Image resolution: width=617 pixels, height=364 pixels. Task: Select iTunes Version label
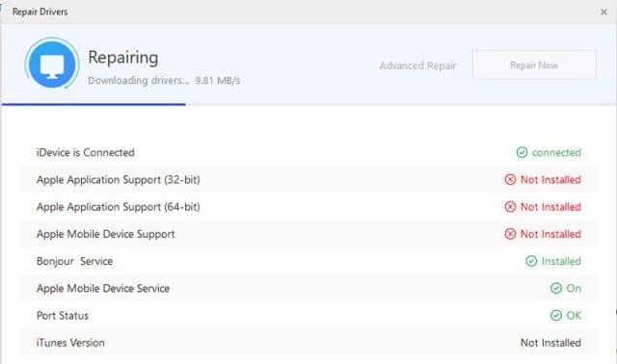tap(70, 343)
